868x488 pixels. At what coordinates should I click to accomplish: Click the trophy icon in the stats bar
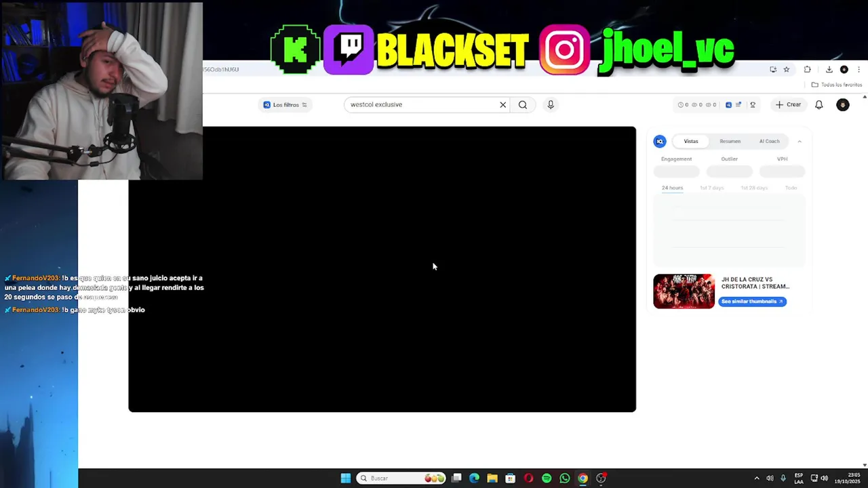[x=753, y=105]
